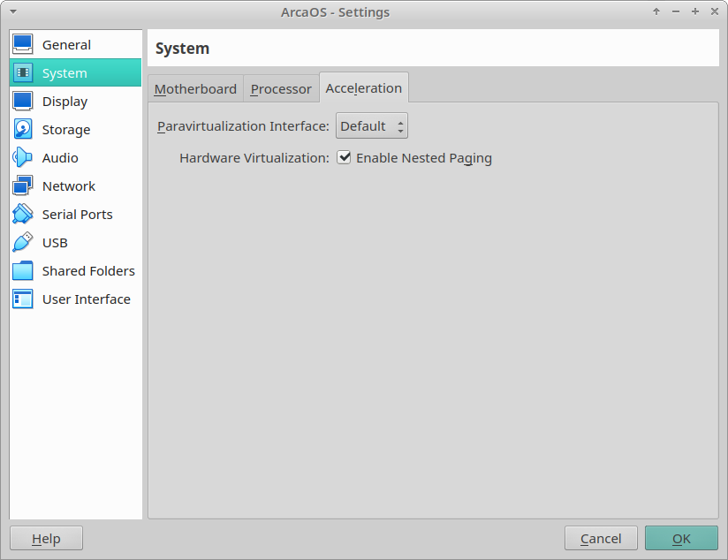Open the Shared Folders folder icon
The image size is (728, 560).
(23, 271)
